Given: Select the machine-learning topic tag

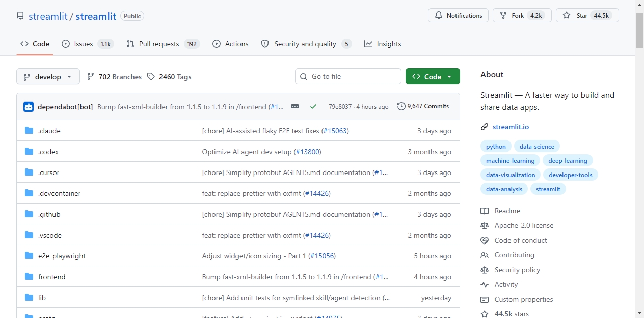Looking at the screenshot, I should click(x=510, y=161).
